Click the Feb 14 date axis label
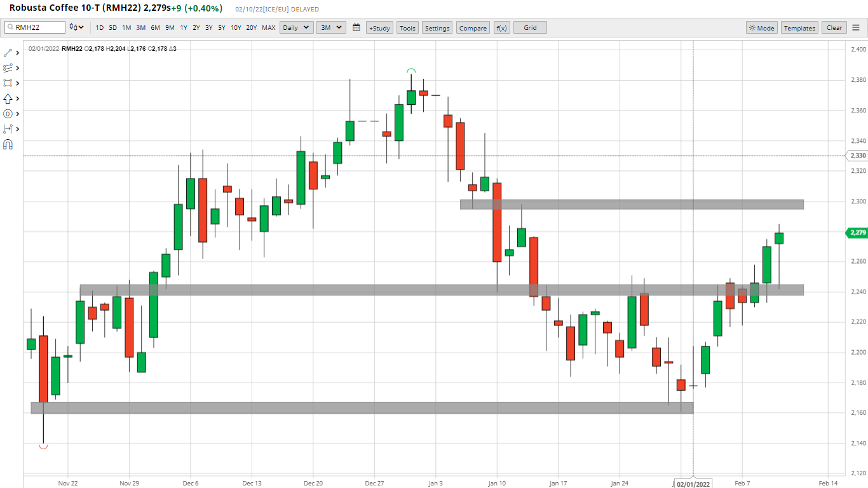 [x=828, y=483]
